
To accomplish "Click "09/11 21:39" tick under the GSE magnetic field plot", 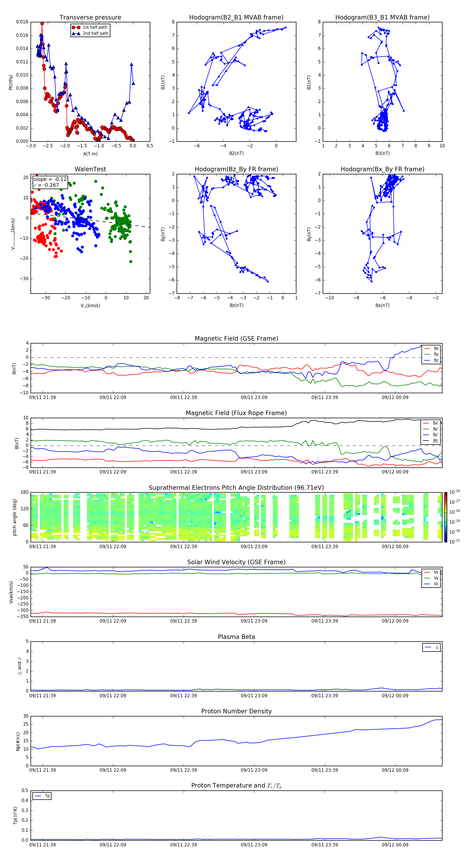I will coord(42,398).
